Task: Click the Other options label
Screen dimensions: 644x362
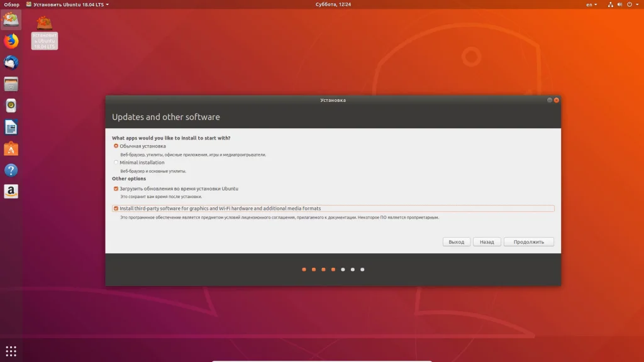Action: 129,178
